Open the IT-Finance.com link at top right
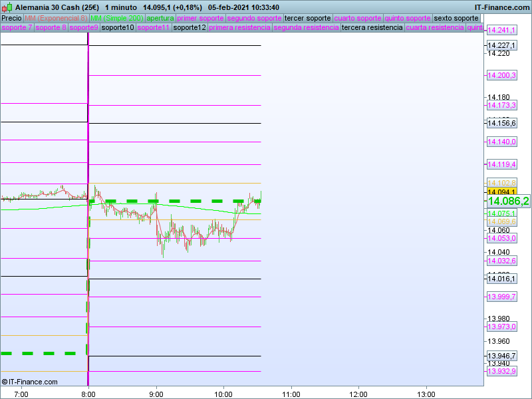The image size is (532, 399). click(501, 7)
